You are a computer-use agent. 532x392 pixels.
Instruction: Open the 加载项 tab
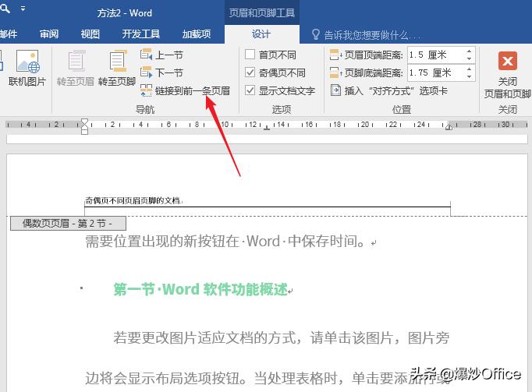click(197, 34)
